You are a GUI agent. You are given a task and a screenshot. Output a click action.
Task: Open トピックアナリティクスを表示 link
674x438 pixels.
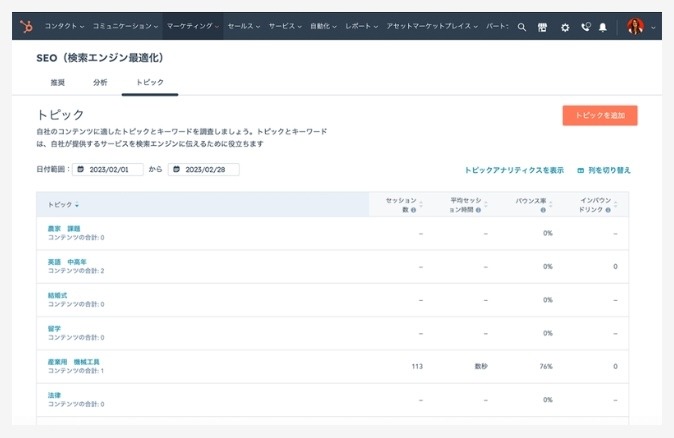tap(514, 170)
